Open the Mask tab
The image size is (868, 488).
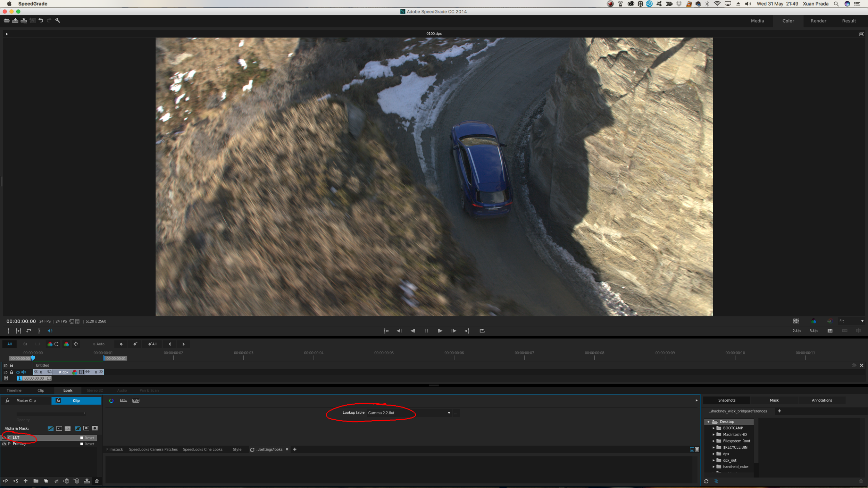click(x=774, y=400)
